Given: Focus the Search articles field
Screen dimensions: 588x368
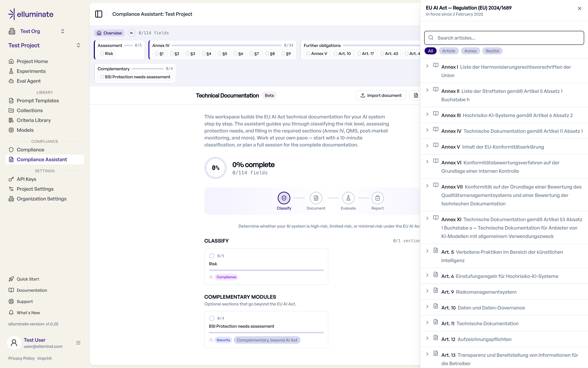Looking at the screenshot, I should [504, 38].
